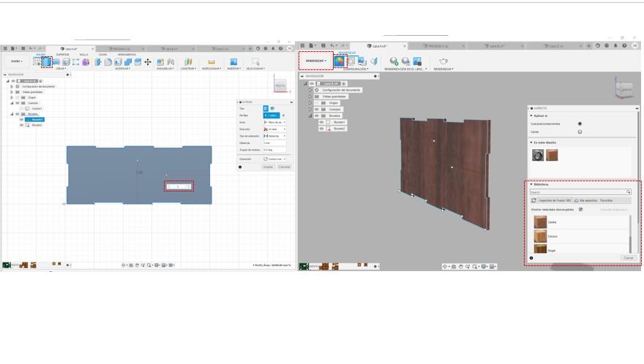Screen dimensions: 644x364
Task: Choose the Shell tool icon
Action: click(x=118, y=62)
